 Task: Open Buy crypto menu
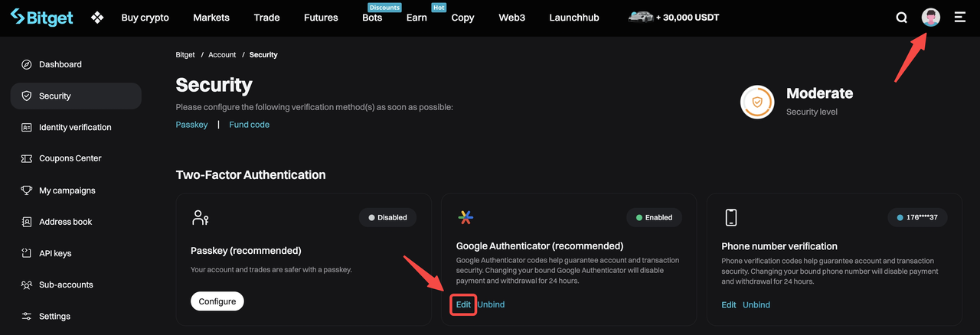(145, 18)
